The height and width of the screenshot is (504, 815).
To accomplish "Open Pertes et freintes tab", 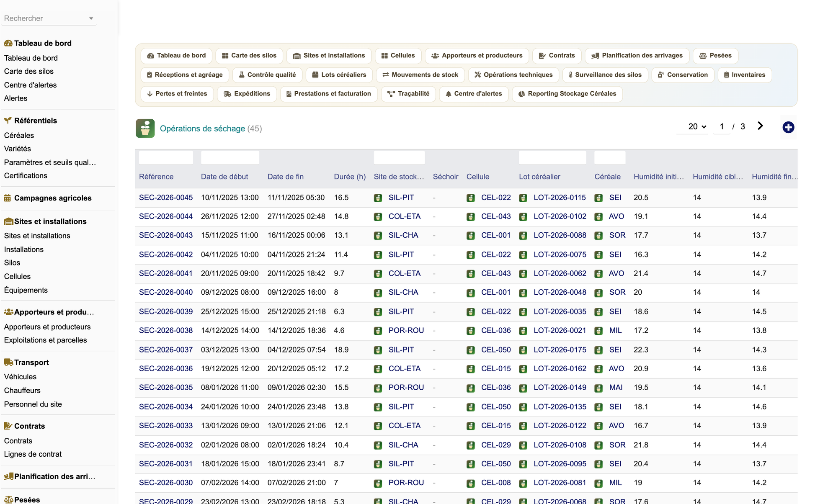I will [x=177, y=94].
